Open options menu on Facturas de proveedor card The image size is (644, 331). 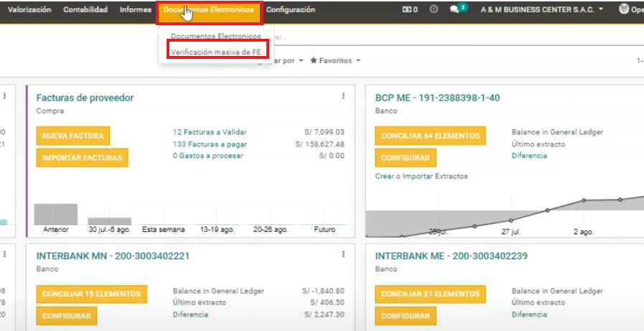tap(343, 96)
